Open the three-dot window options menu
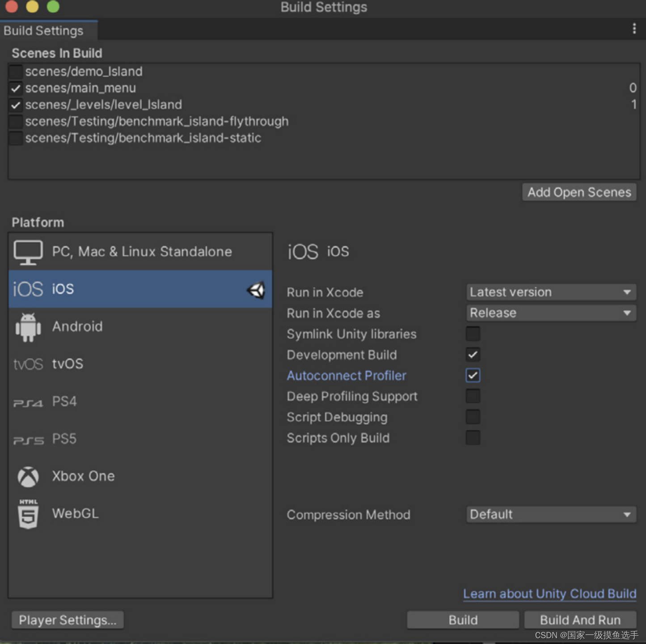The height and width of the screenshot is (644, 646). 634,29
